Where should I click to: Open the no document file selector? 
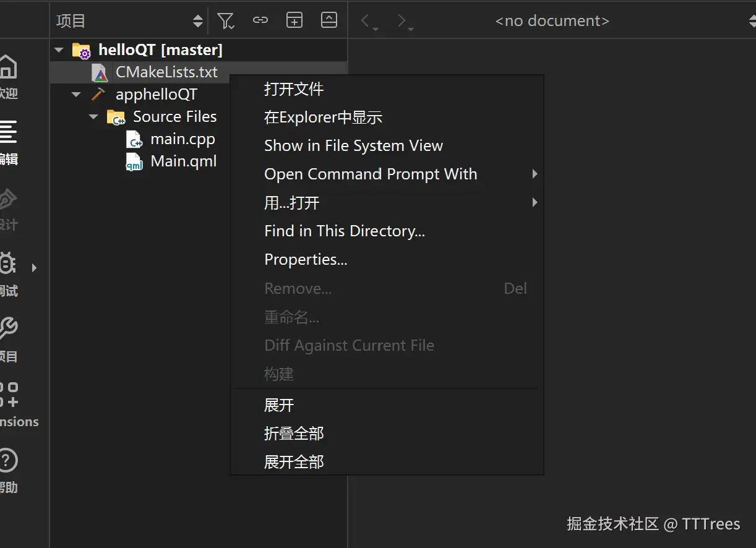552,21
